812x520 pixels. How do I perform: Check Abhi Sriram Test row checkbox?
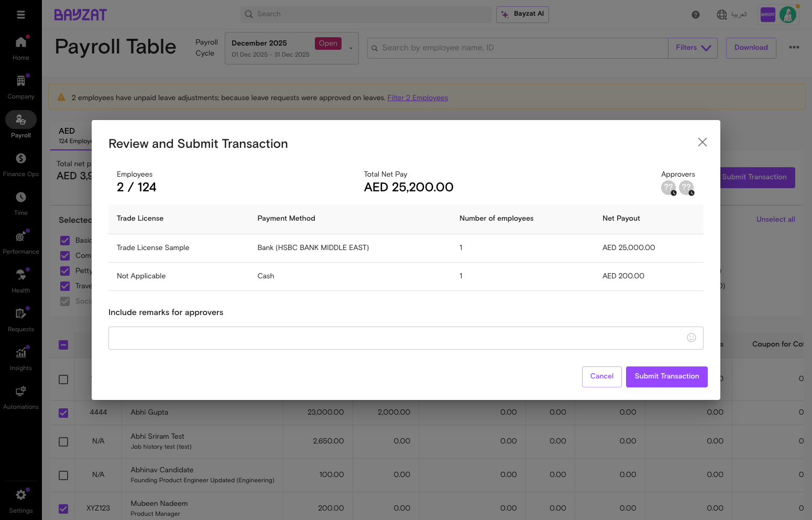(x=63, y=442)
